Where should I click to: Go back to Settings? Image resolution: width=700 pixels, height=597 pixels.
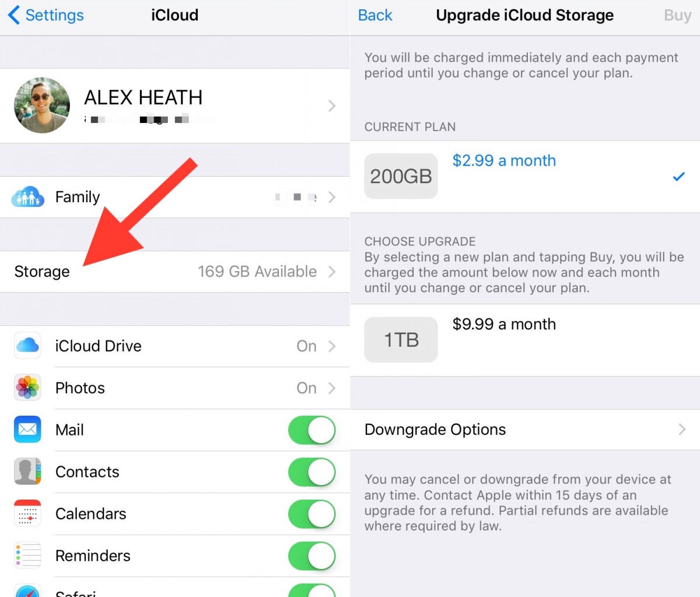tap(46, 15)
